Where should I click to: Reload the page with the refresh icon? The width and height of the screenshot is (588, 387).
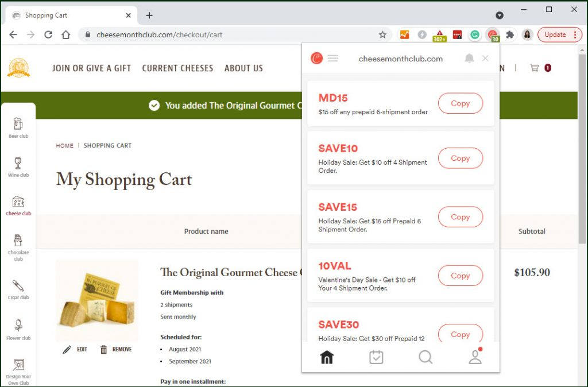point(48,35)
